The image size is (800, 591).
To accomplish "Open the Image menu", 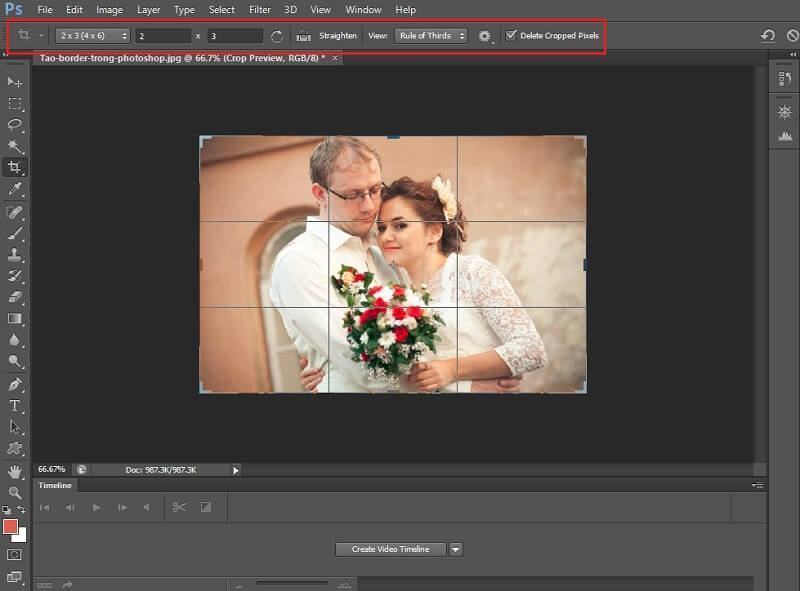I will point(110,9).
